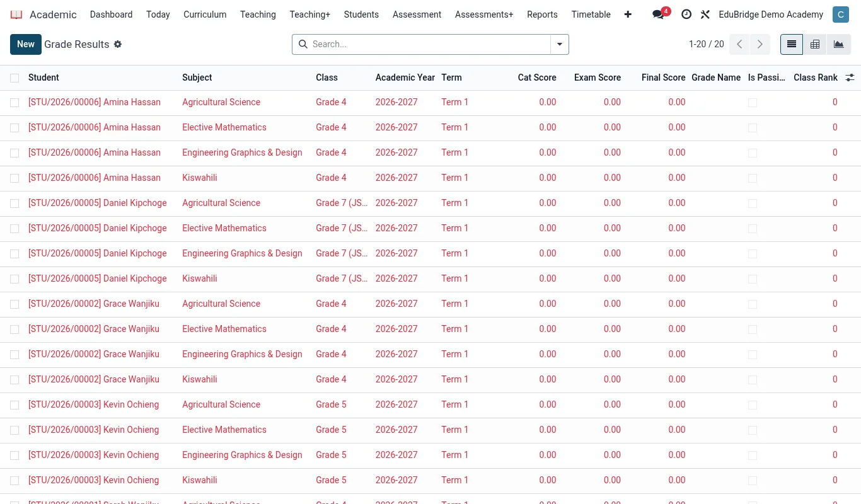This screenshot has width=861, height=504.
Task: Open the plus icon in navigation bar
Action: click(x=628, y=14)
